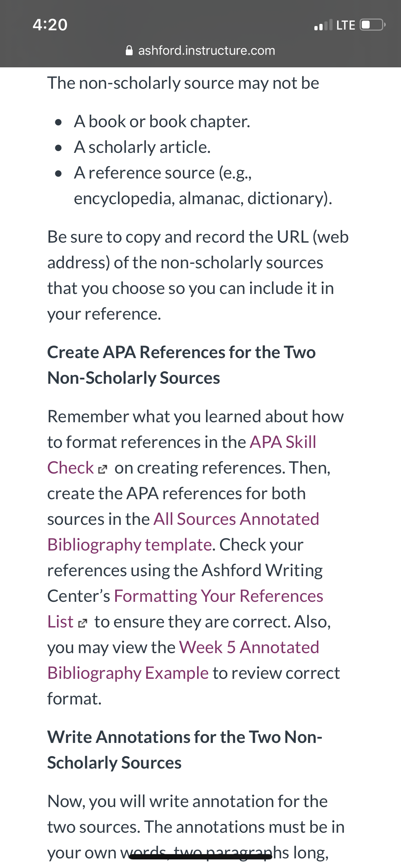Tap the LTE network indicator
Viewport: 401px width, 868px height.
pos(346,25)
